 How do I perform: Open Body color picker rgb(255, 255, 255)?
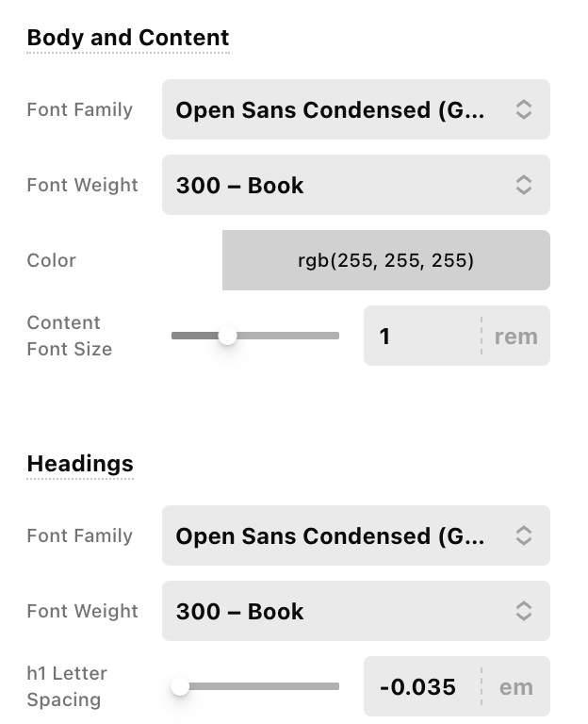pos(385,260)
